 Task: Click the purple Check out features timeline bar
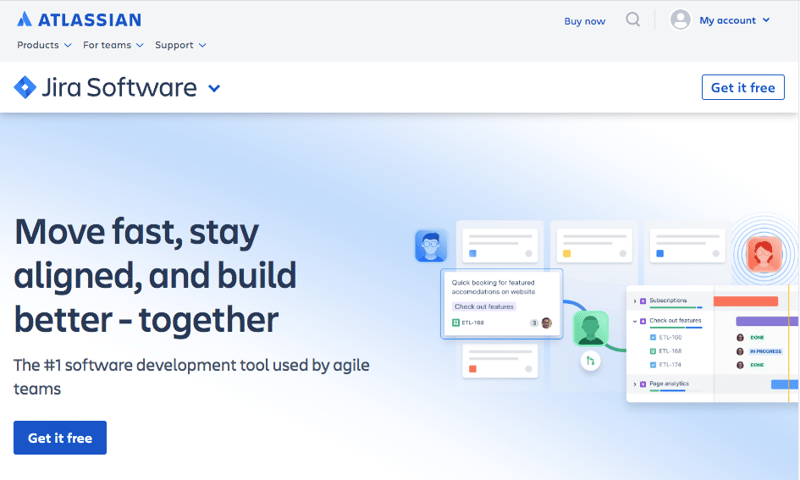[767, 321]
